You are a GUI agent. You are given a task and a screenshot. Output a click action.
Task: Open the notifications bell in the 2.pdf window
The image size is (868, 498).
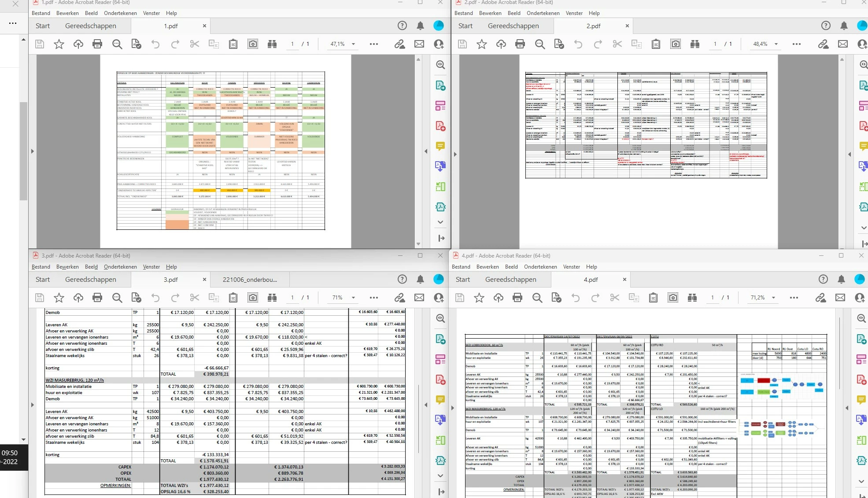tap(843, 26)
